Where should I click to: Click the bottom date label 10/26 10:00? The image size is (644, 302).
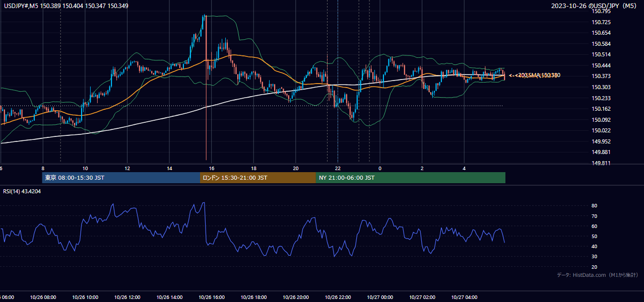(x=85, y=297)
